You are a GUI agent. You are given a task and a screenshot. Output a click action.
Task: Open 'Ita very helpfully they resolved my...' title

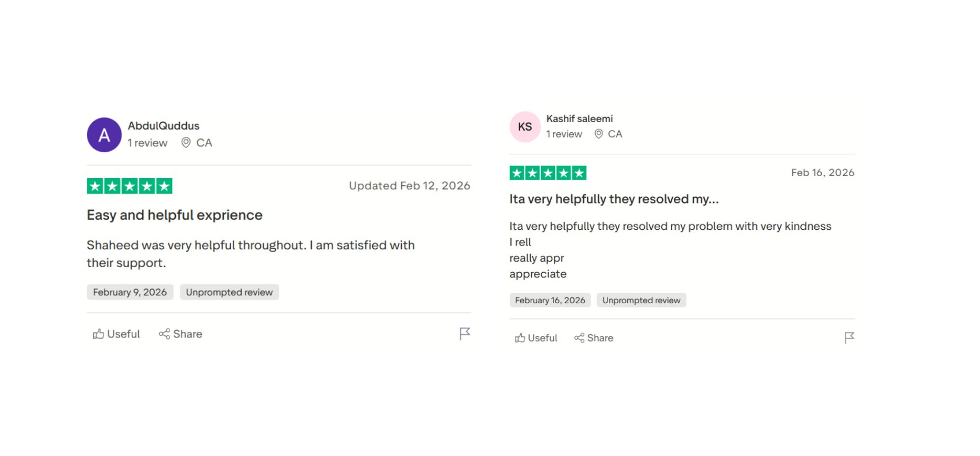tap(614, 199)
